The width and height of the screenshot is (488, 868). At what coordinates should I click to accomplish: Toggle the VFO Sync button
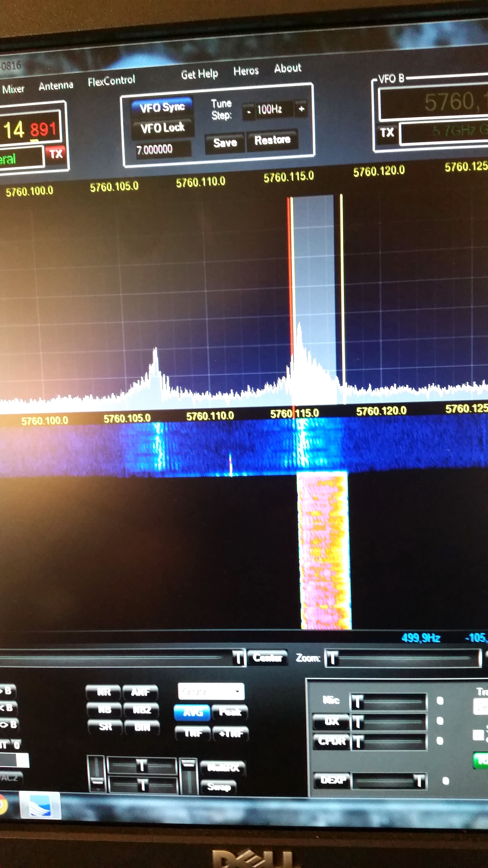162,107
